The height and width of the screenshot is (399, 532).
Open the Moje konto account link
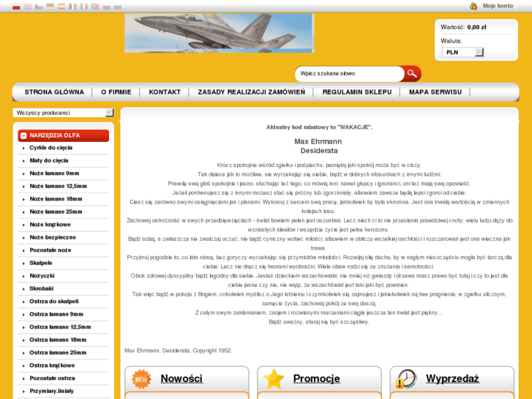click(498, 6)
